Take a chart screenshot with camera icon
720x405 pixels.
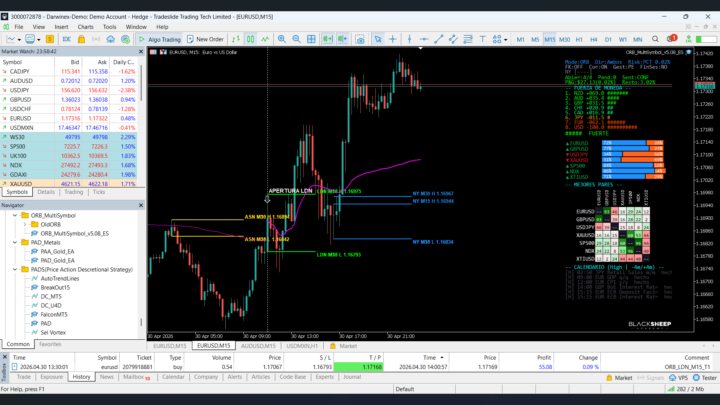(x=360, y=39)
